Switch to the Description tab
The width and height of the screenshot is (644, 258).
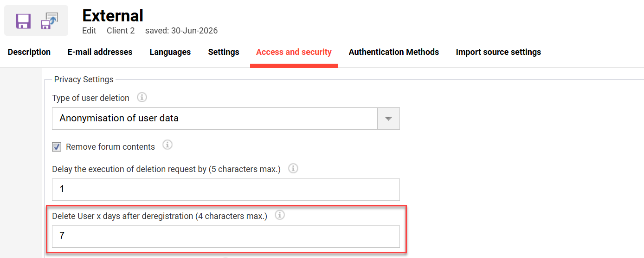pos(29,52)
